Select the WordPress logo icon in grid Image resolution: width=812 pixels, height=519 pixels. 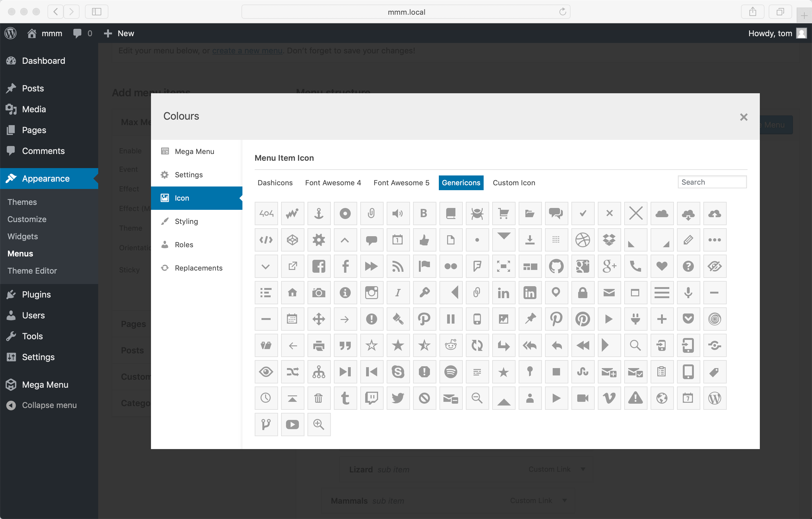(714, 398)
